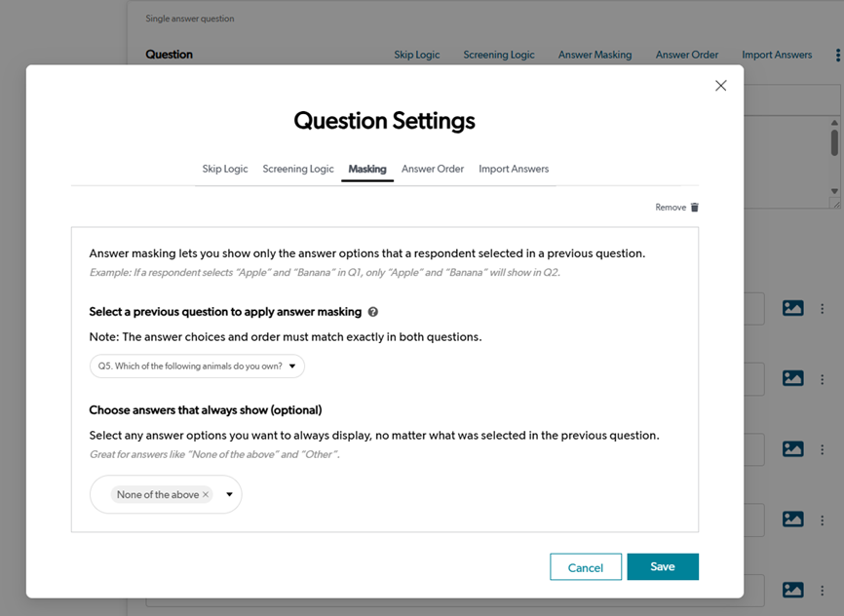Click the Remove link
This screenshot has width=844, height=616.
click(x=670, y=208)
